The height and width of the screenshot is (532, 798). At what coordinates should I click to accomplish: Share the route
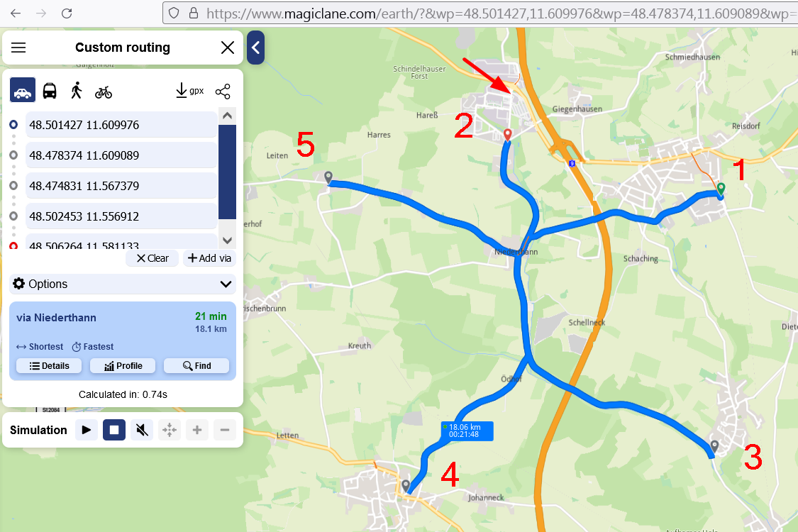pos(223,91)
